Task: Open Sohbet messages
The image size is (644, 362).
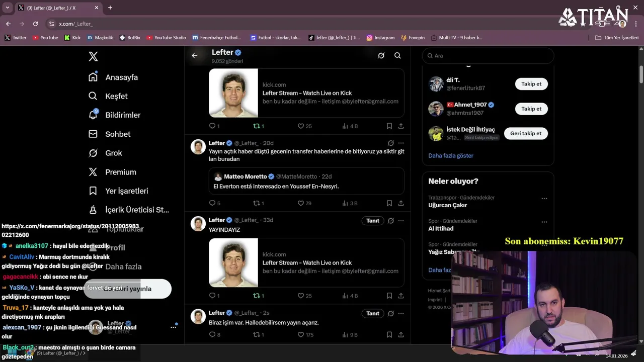Action: click(x=109, y=134)
